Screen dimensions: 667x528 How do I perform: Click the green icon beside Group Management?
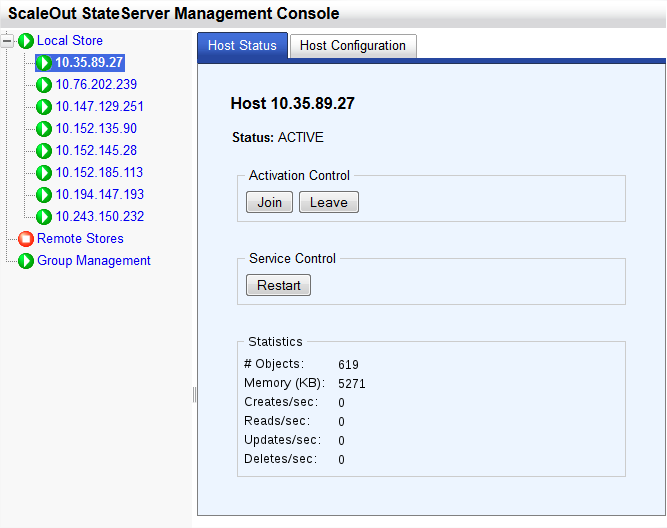pos(26,261)
